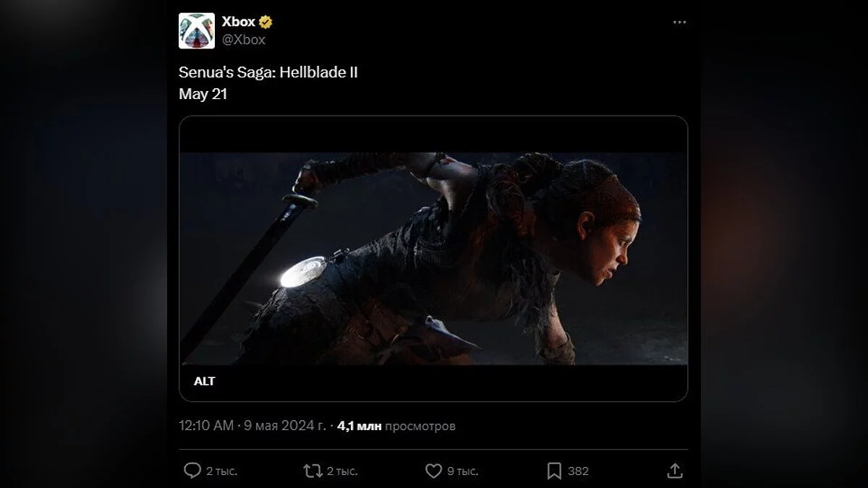
Task: Open the three-dot more options menu
Action: (679, 22)
